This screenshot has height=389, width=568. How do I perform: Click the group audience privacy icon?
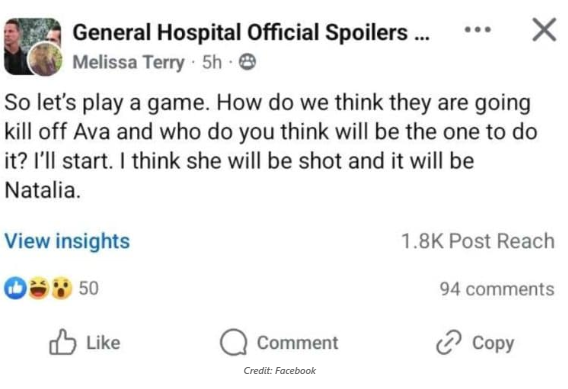pyautogui.click(x=247, y=62)
